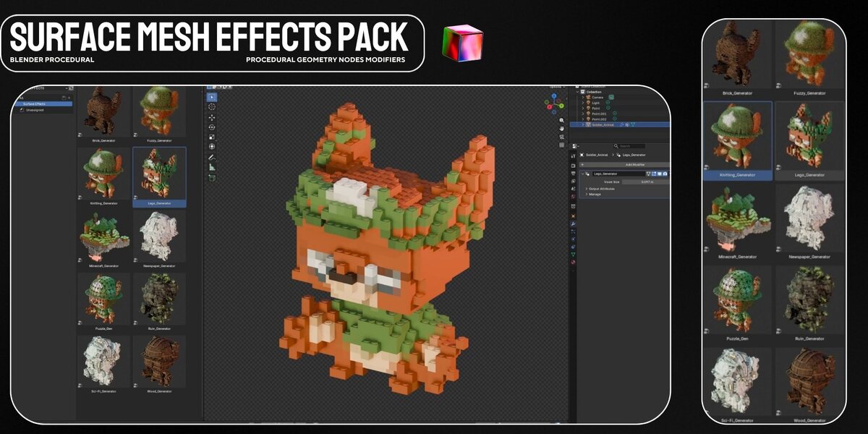
Task: Click the pan view hand icon
Action: (561, 128)
